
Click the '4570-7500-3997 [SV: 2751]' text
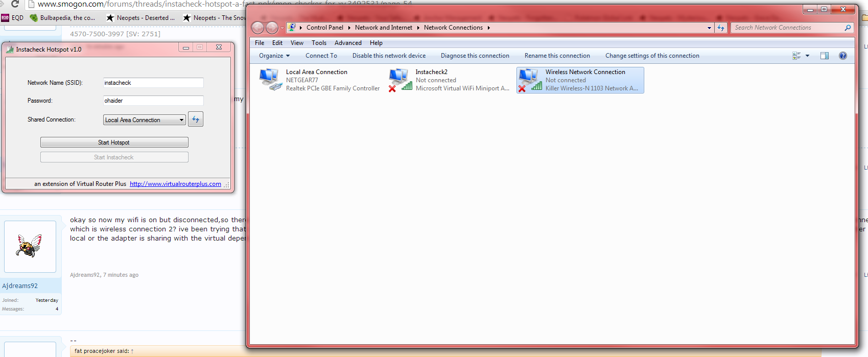coord(115,34)
